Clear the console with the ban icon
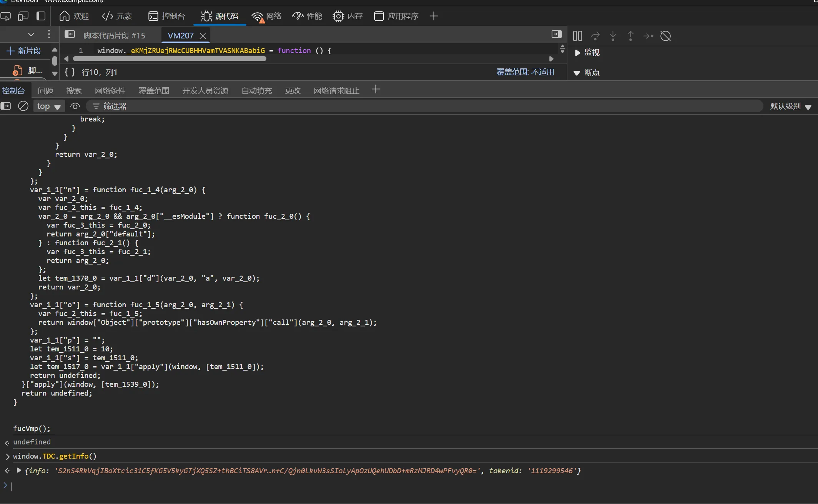 [23, 106]
